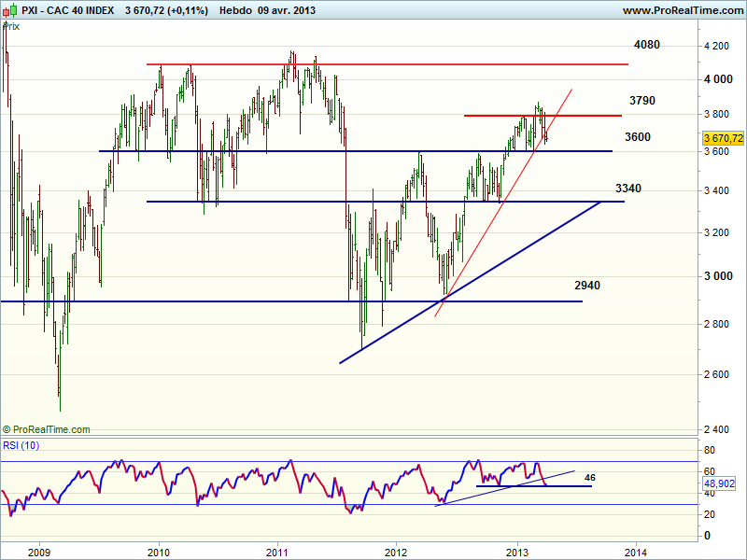Click the 09 avr. 2013 date label
The image size is (747, 560).
point(289,10)
